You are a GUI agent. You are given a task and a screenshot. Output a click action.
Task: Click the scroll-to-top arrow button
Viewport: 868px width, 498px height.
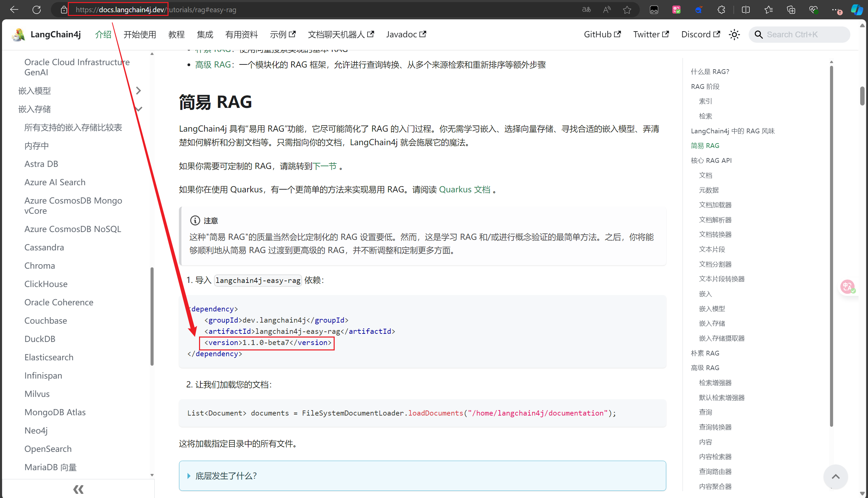point(835,476)
